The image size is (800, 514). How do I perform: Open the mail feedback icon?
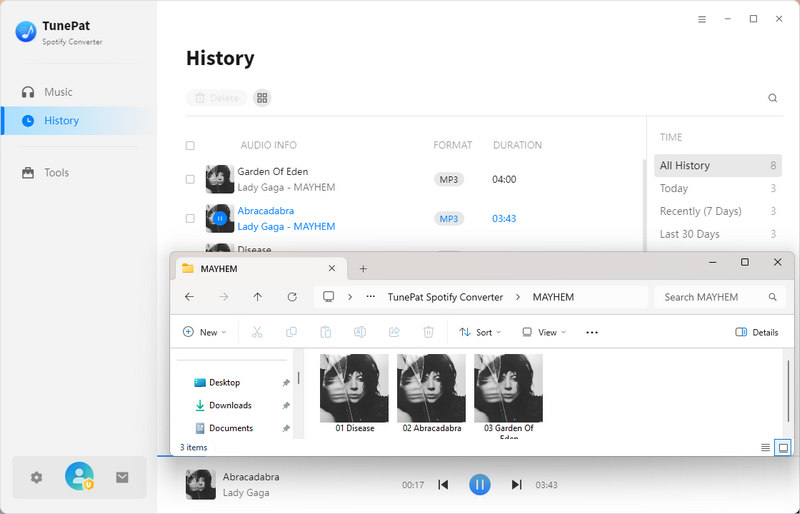(x=122, y=477)
